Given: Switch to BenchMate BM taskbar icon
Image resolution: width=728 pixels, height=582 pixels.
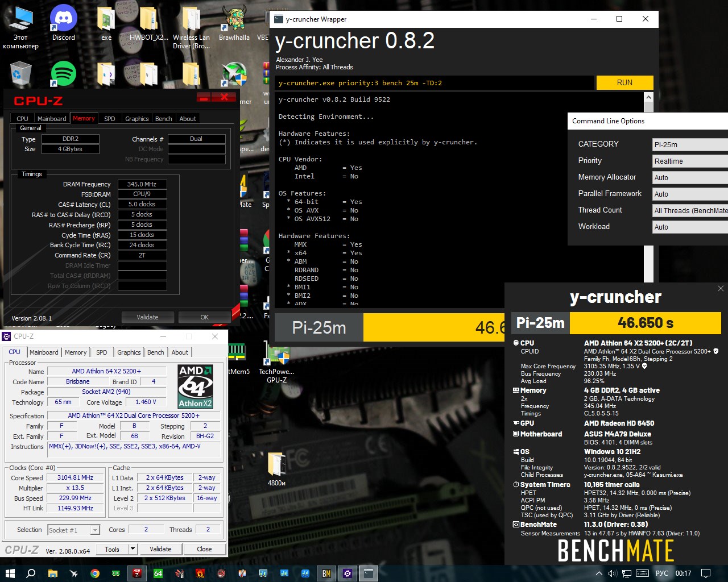Looking at the screenshot, I should pyautogui.click(x=326, y=573).
